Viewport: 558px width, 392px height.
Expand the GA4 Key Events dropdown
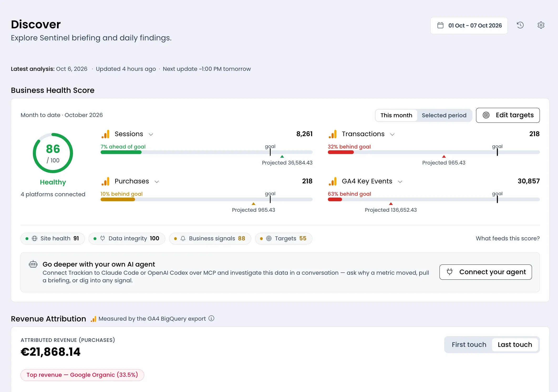(400, 182)
